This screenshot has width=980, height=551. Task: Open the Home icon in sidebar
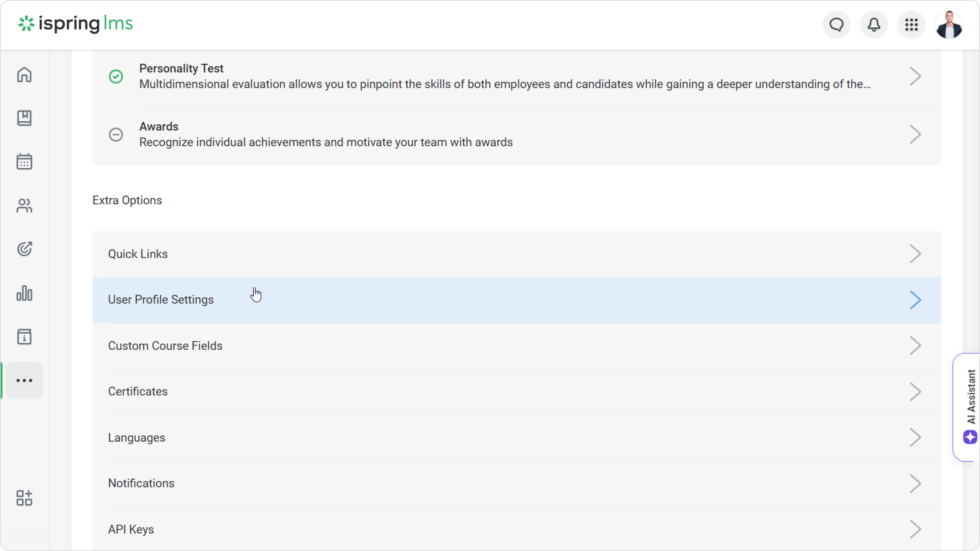coord(24,75)
